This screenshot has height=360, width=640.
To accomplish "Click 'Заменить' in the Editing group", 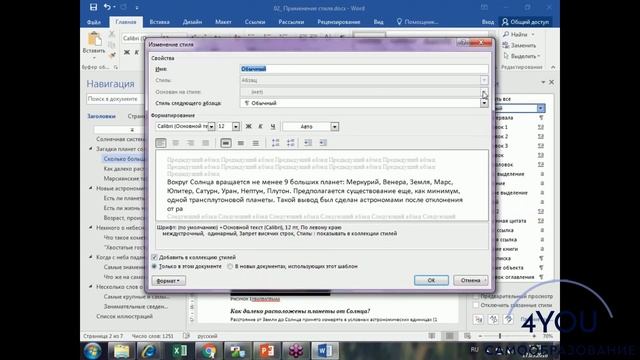I will click(x=520, y=45).
